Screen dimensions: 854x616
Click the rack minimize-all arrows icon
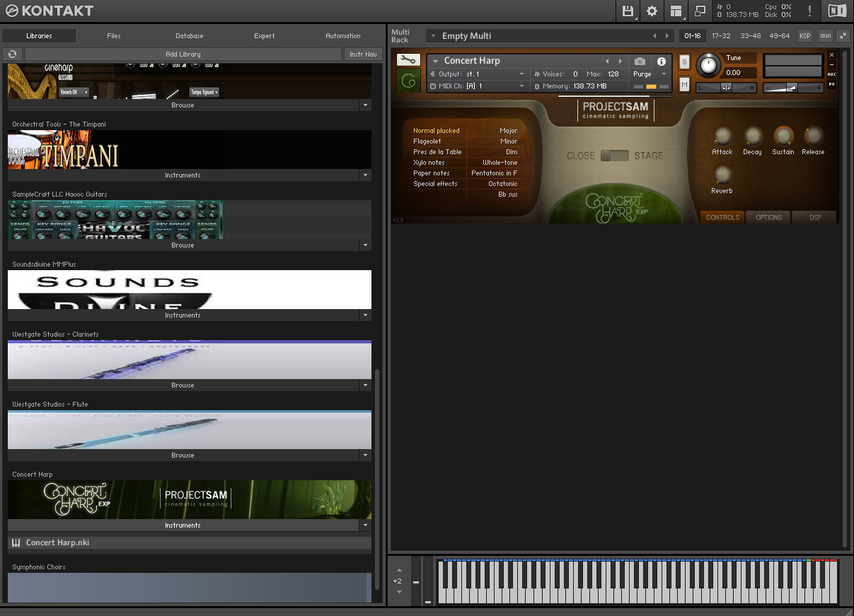(x=843, y=35)
